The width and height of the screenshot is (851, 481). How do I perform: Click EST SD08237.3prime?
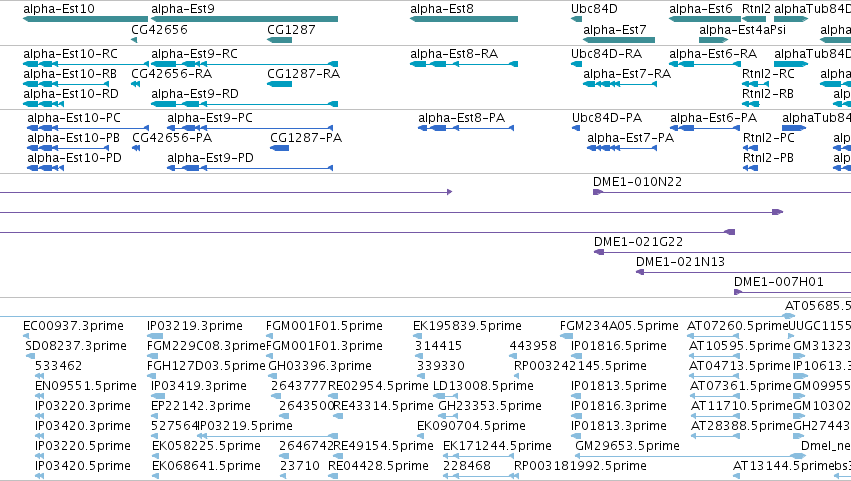(x=30, y=356)
